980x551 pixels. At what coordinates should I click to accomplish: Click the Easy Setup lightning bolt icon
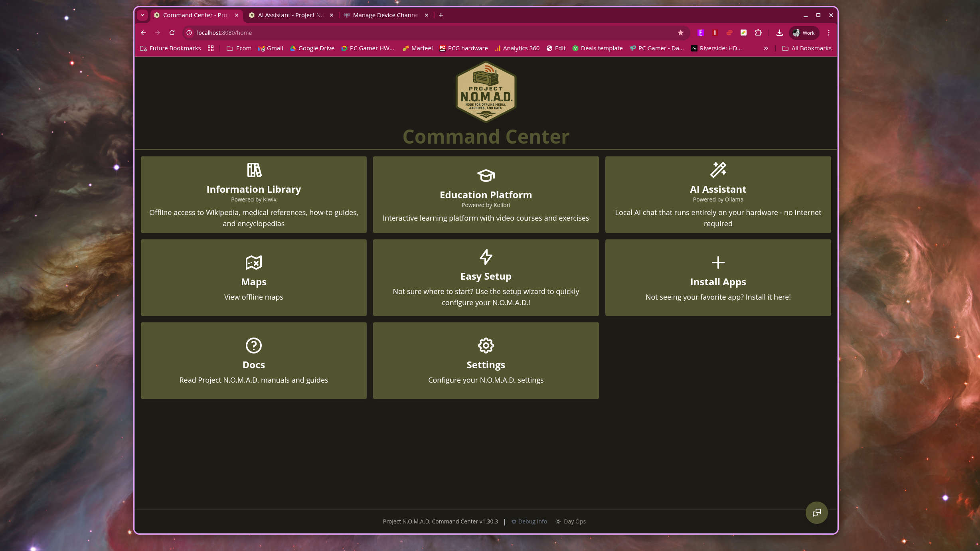coord(486,257)
